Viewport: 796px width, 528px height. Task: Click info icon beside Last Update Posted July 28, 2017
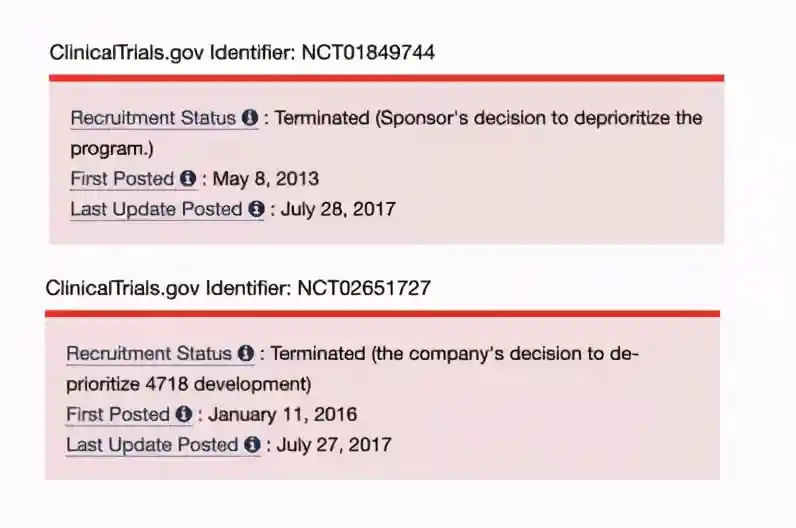256,210
